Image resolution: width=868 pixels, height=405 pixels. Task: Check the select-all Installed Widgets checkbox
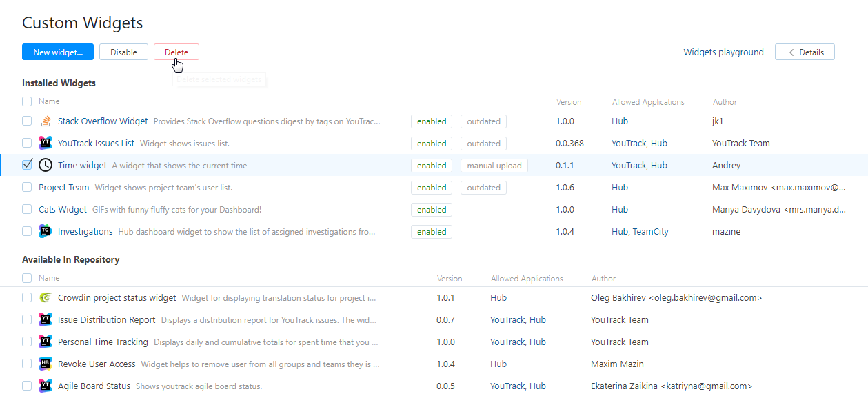click(27, 101)
